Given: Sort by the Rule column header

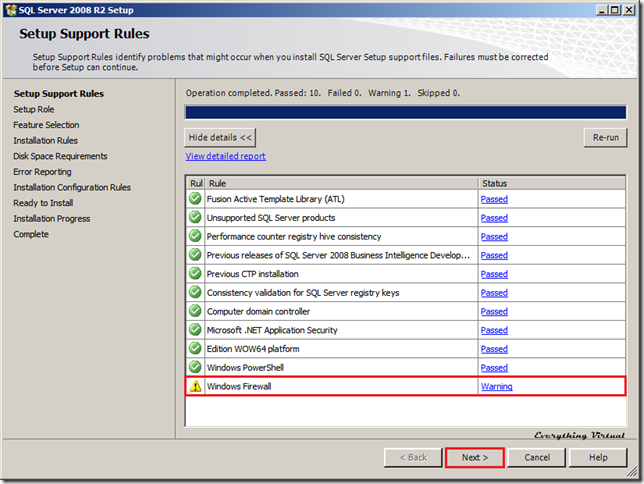Looking at the screenshot, I should pyautogui.click(x=341, y=183).
